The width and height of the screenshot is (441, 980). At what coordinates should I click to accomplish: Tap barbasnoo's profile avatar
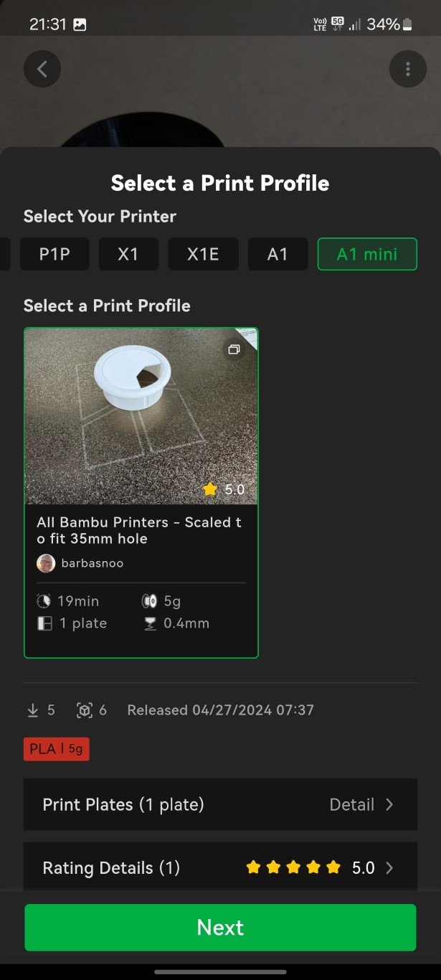[46, 563]
